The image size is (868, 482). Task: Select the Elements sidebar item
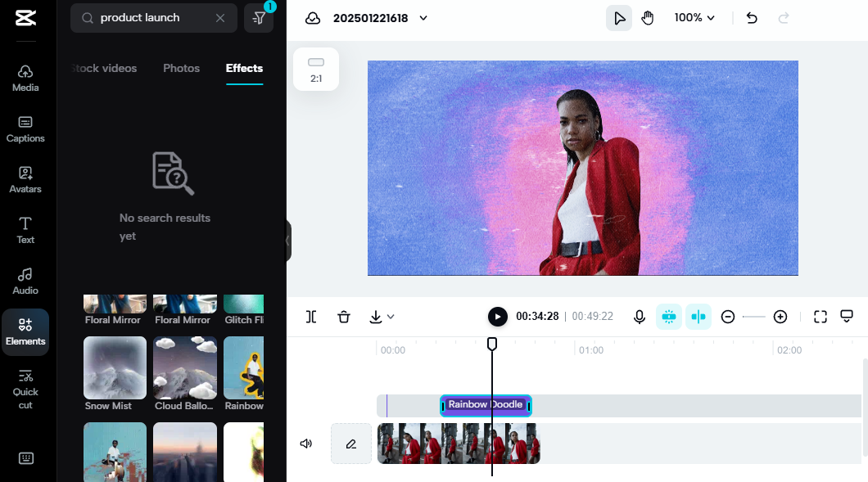point(25,332)
